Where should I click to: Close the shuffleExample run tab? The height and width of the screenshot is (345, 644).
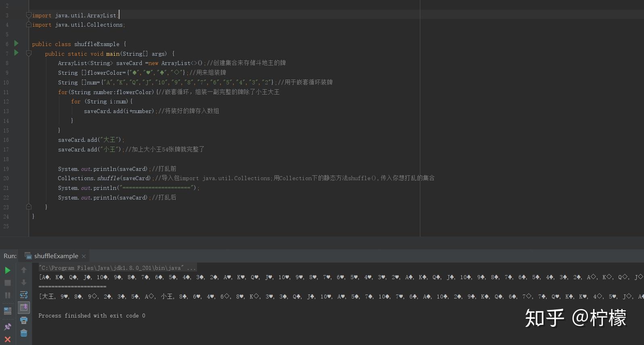[x=84, y=256]
